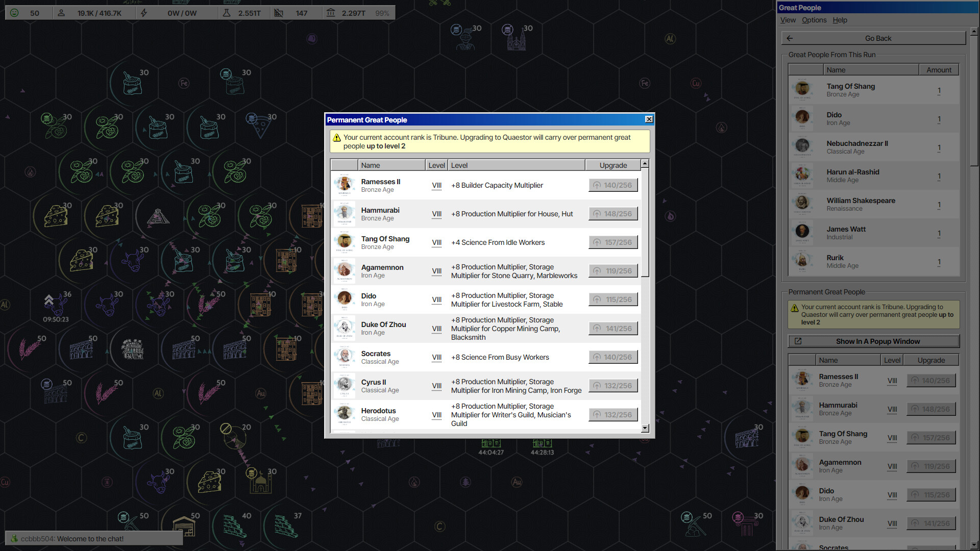Click the scroll-up arrow in the dialog scrollbar
Image resolution: width=980 pixels, height=551 pixels.
[x=645, y=163]
